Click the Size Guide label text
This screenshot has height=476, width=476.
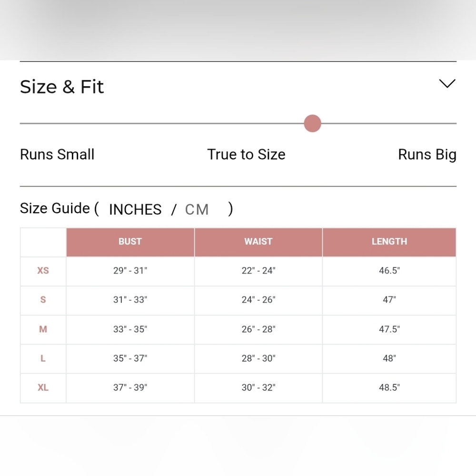pos(55,208)
